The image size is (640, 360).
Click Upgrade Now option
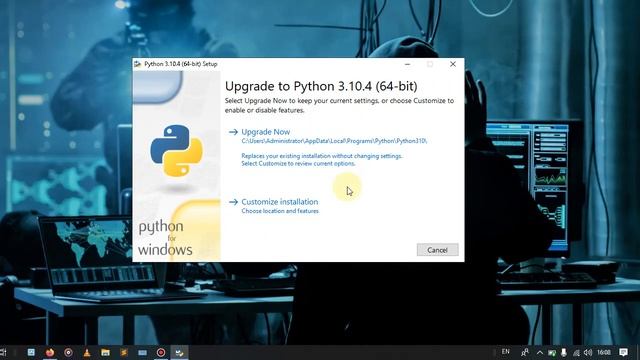tap(265, 132)
